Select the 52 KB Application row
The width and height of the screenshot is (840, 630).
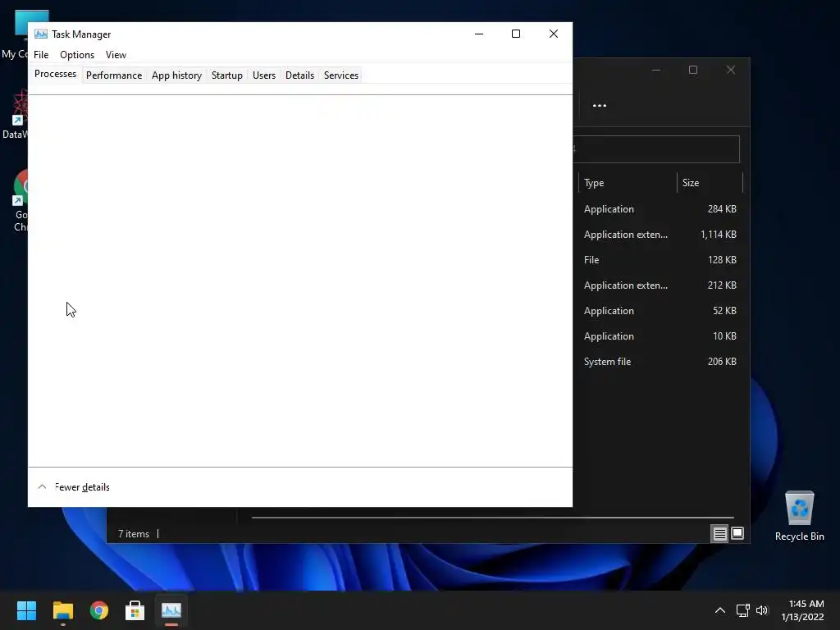pos(660,311)
